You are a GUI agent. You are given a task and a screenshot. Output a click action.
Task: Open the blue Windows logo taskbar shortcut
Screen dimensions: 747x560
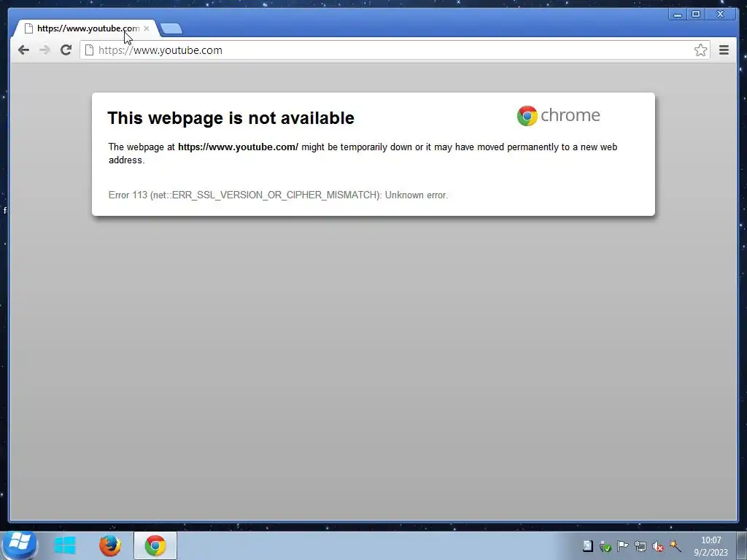tap(65, 545)
